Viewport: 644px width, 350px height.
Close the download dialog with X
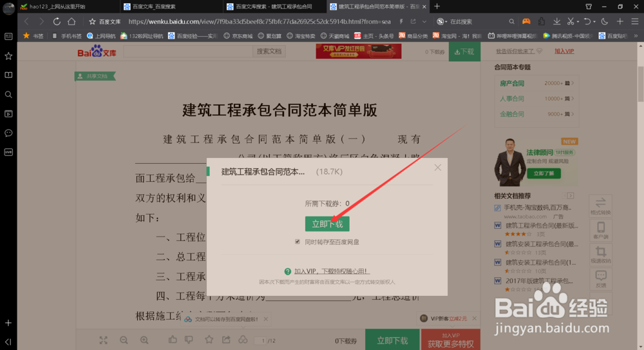click(438, 168)
